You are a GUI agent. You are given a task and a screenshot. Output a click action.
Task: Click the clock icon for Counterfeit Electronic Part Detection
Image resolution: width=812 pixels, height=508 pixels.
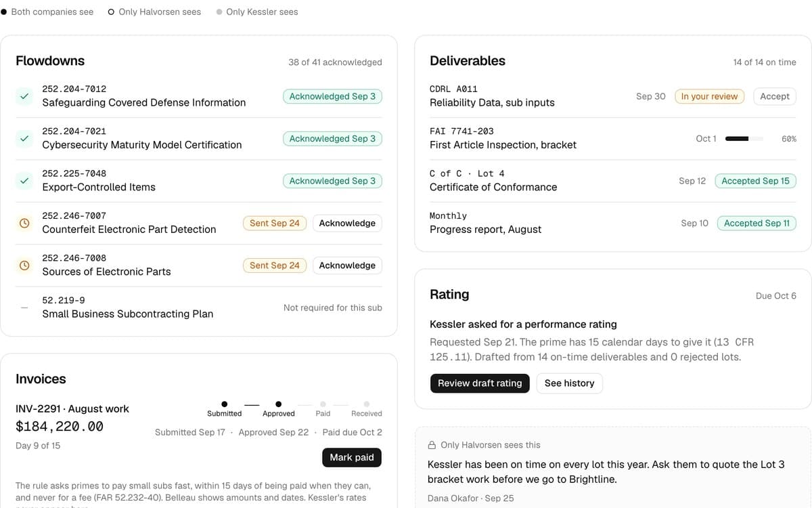tap(24, 223)
